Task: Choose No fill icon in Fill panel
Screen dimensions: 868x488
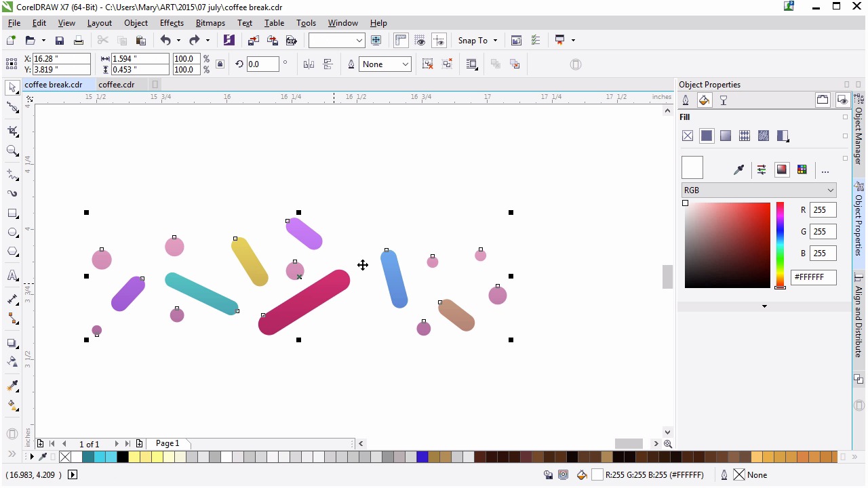Action: pos(688,136)
